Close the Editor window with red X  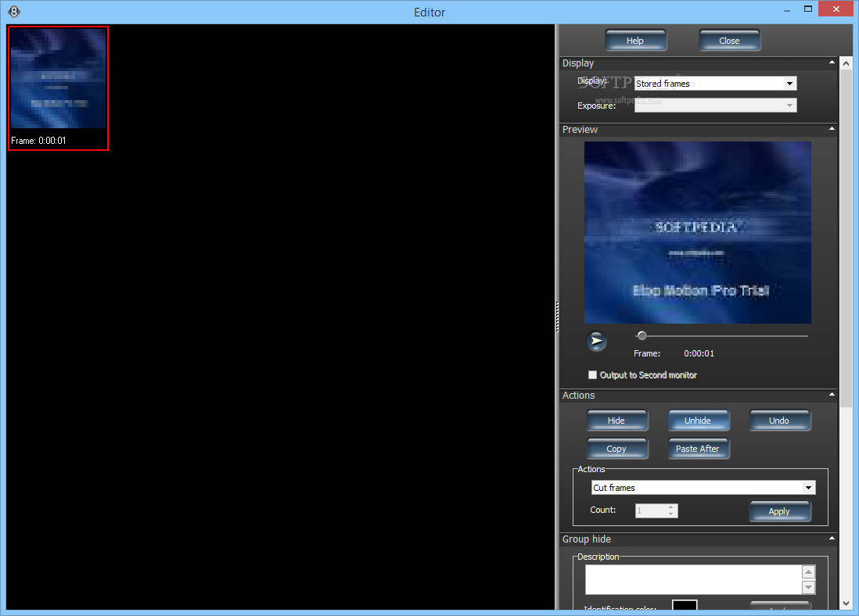tap(836, 9)
